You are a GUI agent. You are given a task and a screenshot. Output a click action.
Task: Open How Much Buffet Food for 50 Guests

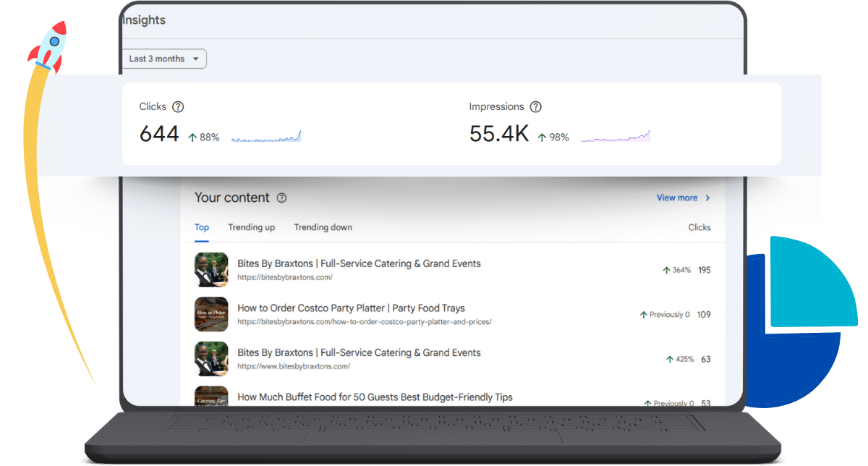point(375,397)
